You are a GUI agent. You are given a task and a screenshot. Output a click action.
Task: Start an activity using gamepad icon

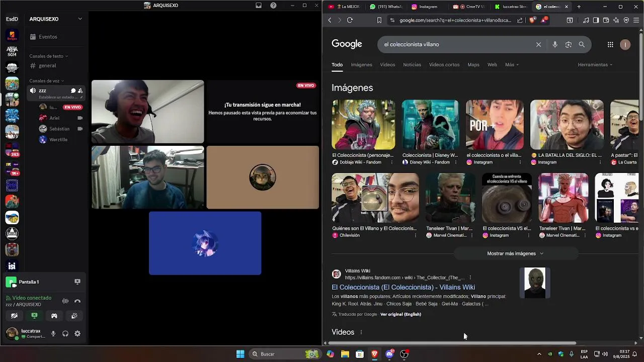tap(54, 316)
